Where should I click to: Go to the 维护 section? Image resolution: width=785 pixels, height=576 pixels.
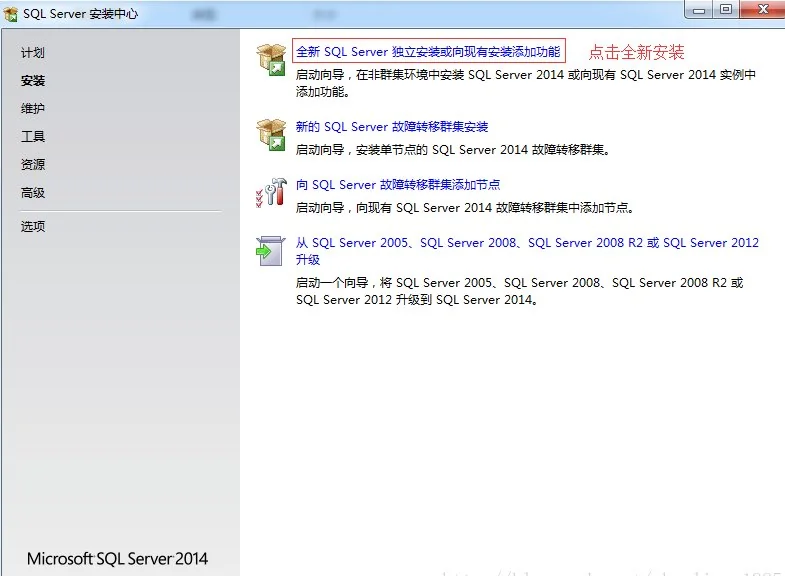33,109
